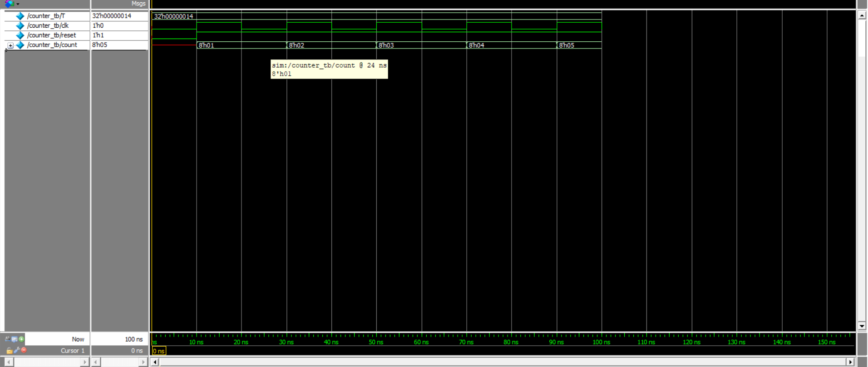Click the 32'h00000014 value on T waveform
The image size is (868, 367).
[x=173, y=16]
